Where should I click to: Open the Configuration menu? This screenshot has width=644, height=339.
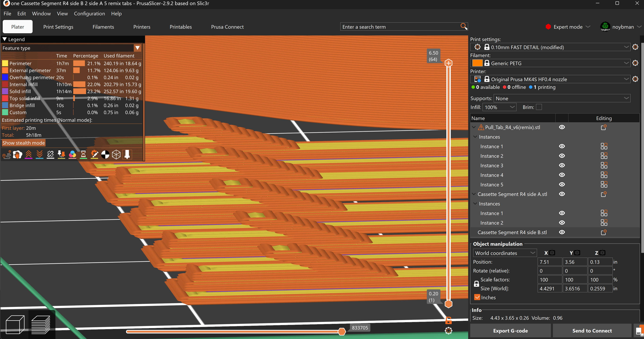pos(89,13)
